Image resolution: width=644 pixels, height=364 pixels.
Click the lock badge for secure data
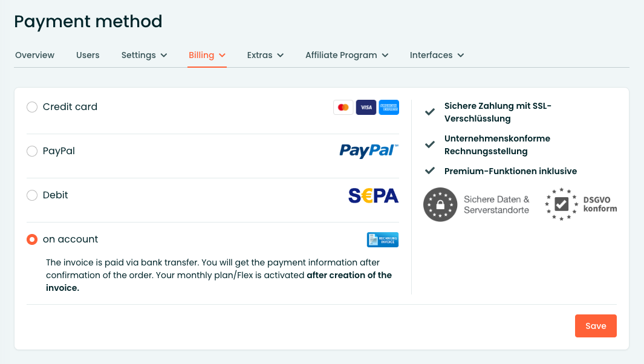(x=440, y=204)
